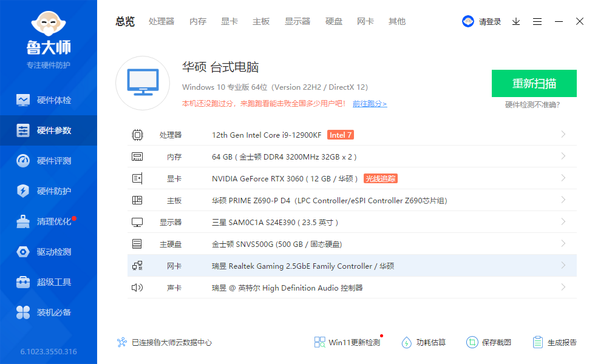Expand the 处理器 row chevron

tap(563, 135)
